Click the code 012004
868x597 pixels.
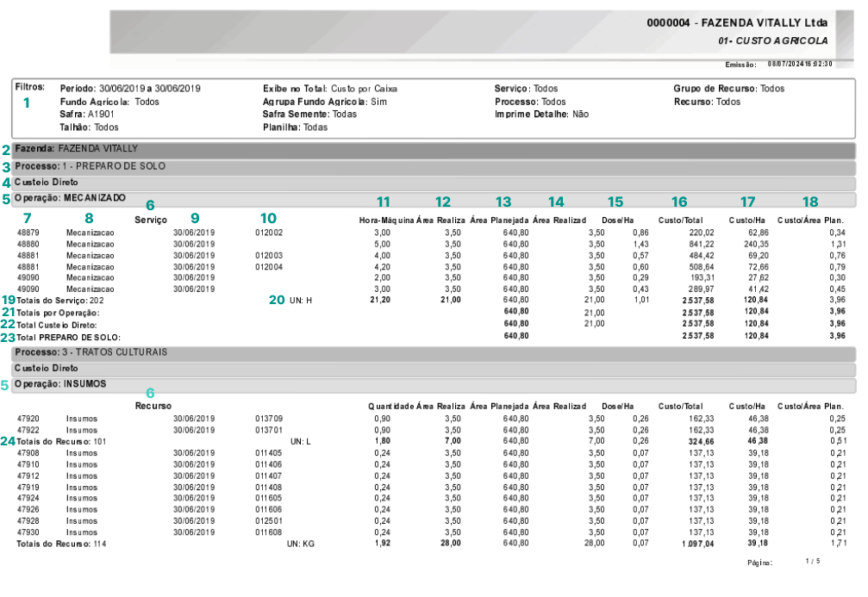coord(269,267)
